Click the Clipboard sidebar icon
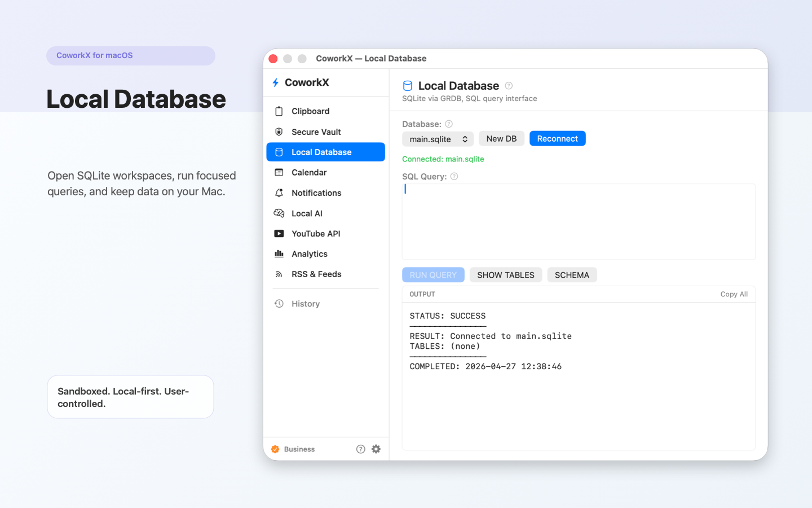 click(x=279, y=111)
